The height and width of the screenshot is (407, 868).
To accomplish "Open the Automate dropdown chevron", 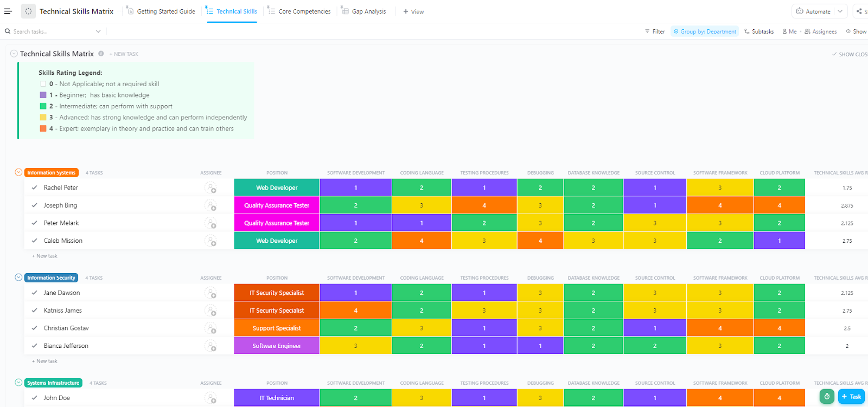I will [840, 11].
